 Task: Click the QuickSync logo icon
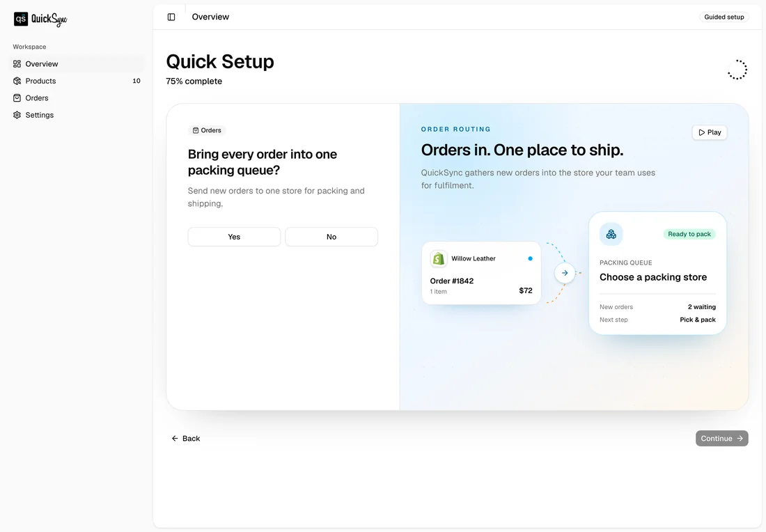click(20, 19)
